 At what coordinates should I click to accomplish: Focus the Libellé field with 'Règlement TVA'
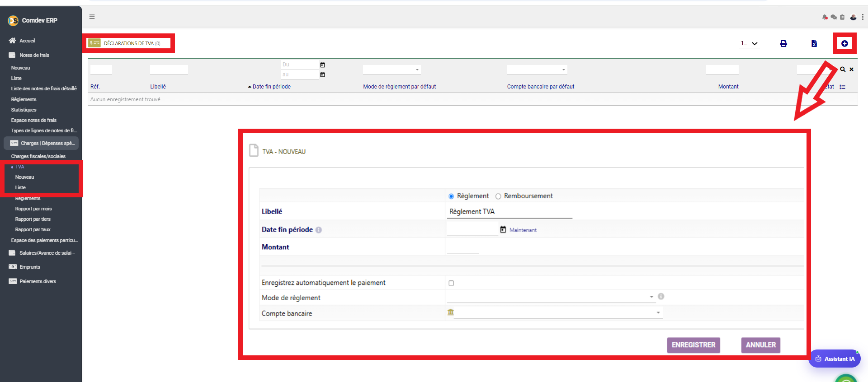coord(509,212)
